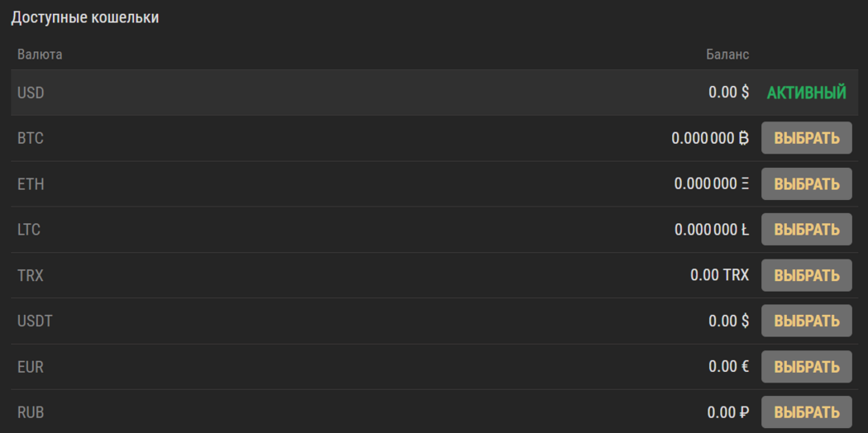Switch to RUB wallet with ВЫБРАТЬ

coord(806,412)
